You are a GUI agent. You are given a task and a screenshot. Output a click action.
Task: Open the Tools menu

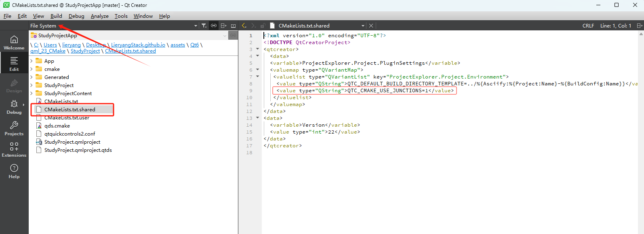click(x=121, y=16)
